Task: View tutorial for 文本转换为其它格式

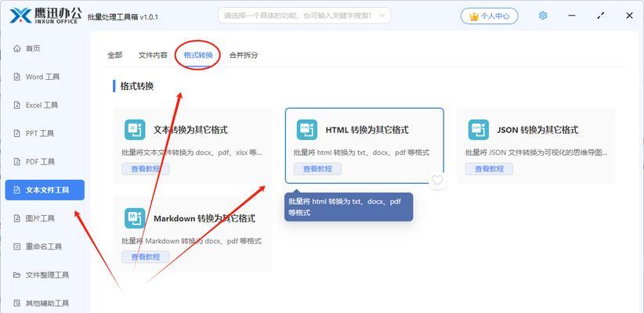Action: tap(146, 168)
